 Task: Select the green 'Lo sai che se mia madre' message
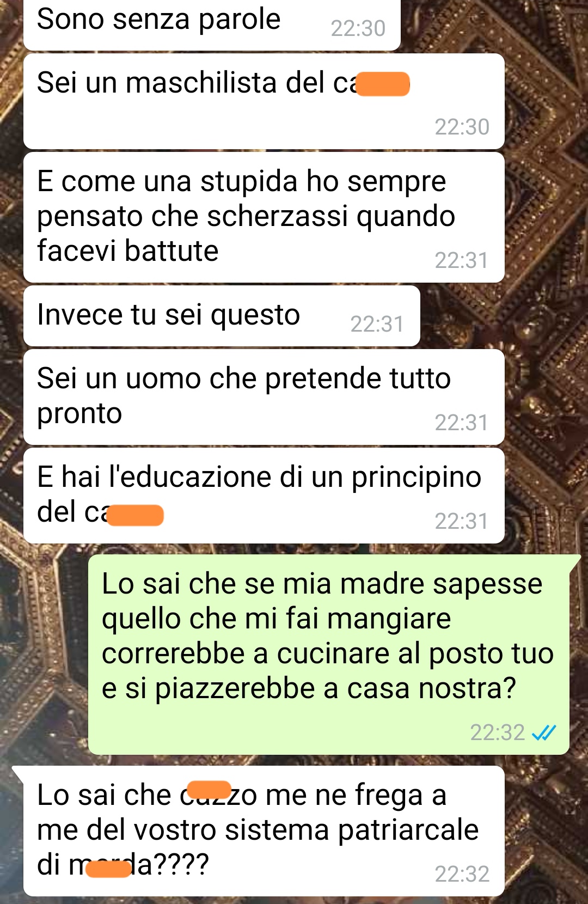click(329, 655)
